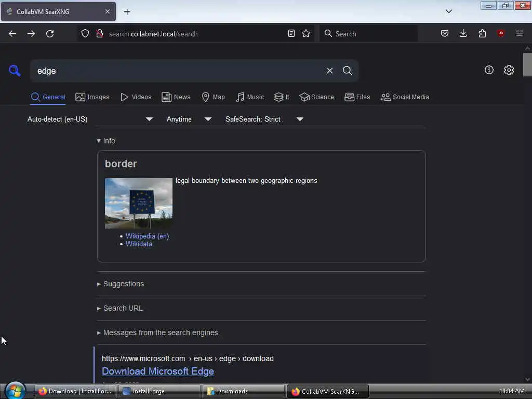Show site security padlock info
Image resolution: width=532 pixels, height=399 pixels.
click(100, 34)
